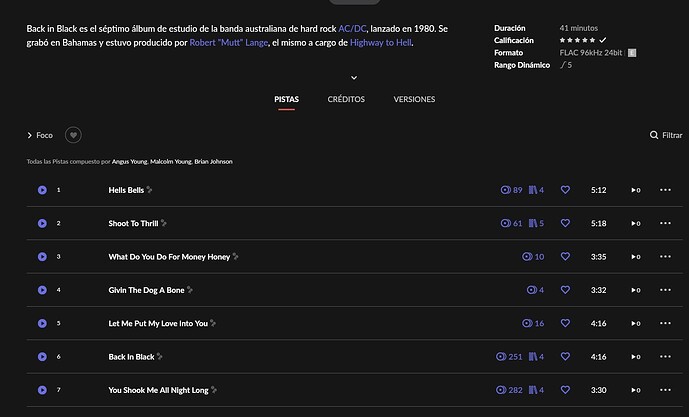Play Givin The Dog A Bone
The width and height of the screenshot is (689, 417).
(x=42, y=290)
